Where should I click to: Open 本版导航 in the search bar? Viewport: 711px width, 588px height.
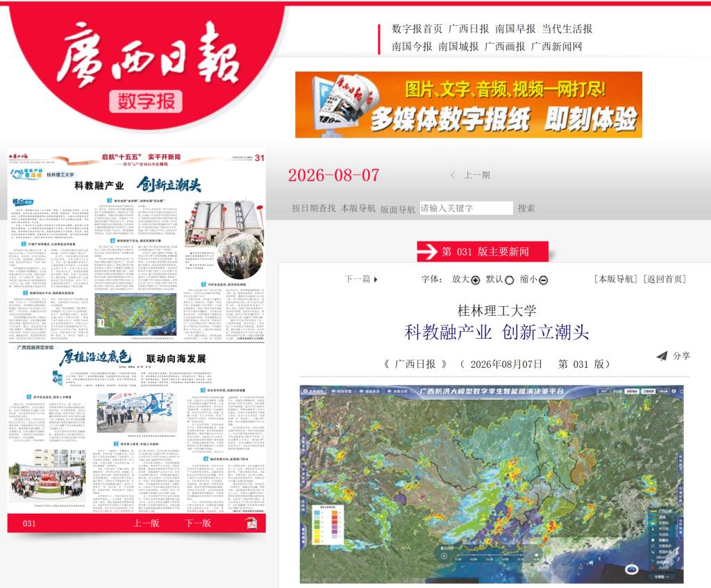pos(358,208)
